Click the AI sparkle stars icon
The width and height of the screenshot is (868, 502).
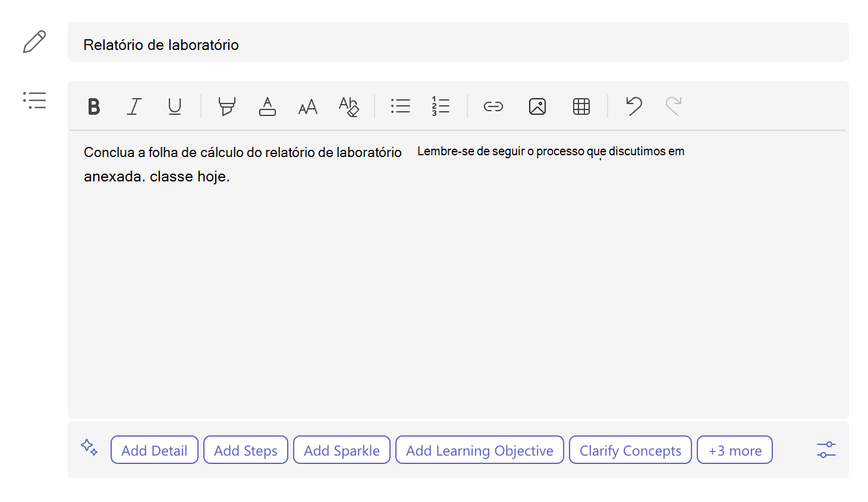coord(89,447)
